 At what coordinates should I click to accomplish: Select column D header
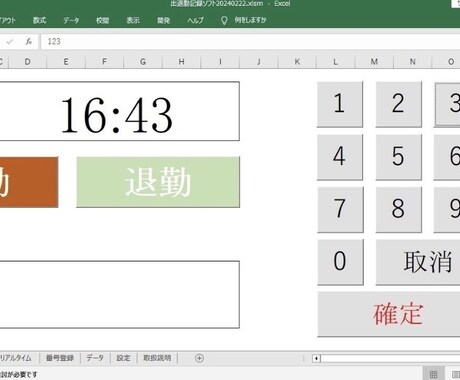[27, 62]
